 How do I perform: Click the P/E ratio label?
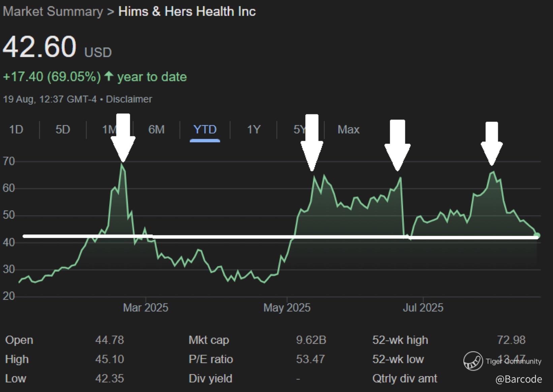point(211,359)
